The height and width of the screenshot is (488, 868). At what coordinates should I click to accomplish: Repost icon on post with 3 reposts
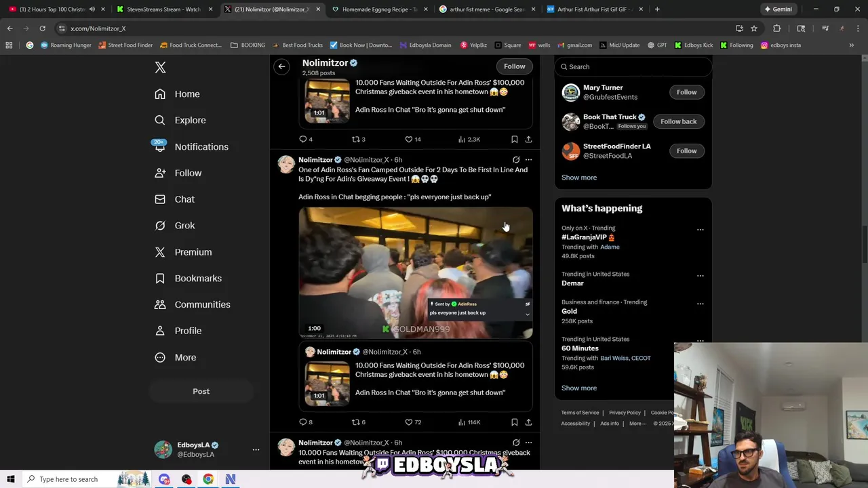tap(355, 139)
